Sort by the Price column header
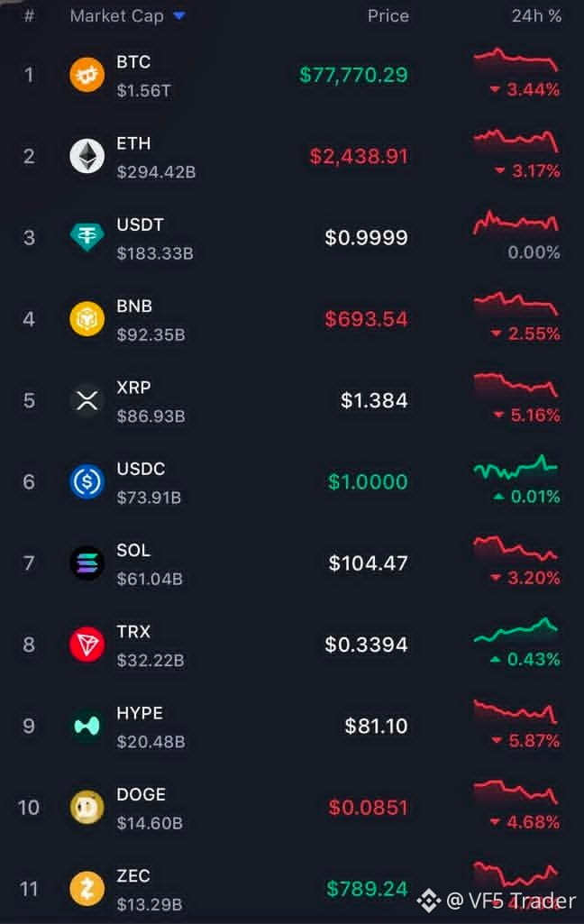This screenshot has height=924, width=584. coord(388,16)
